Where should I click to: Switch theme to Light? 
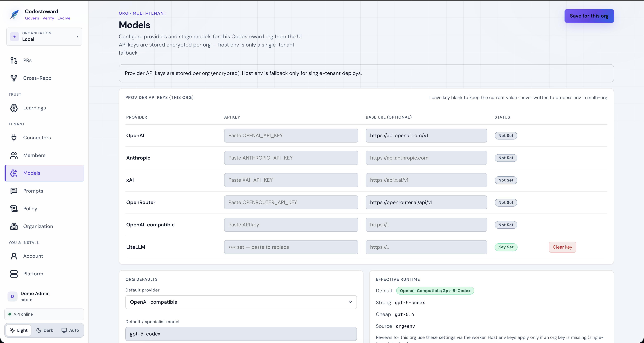coord(19,330)
